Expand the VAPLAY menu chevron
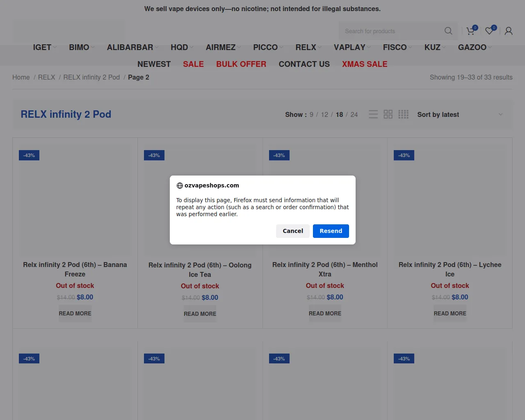The width and height of the screenshot is (525, 420). [x=369, y=48]
